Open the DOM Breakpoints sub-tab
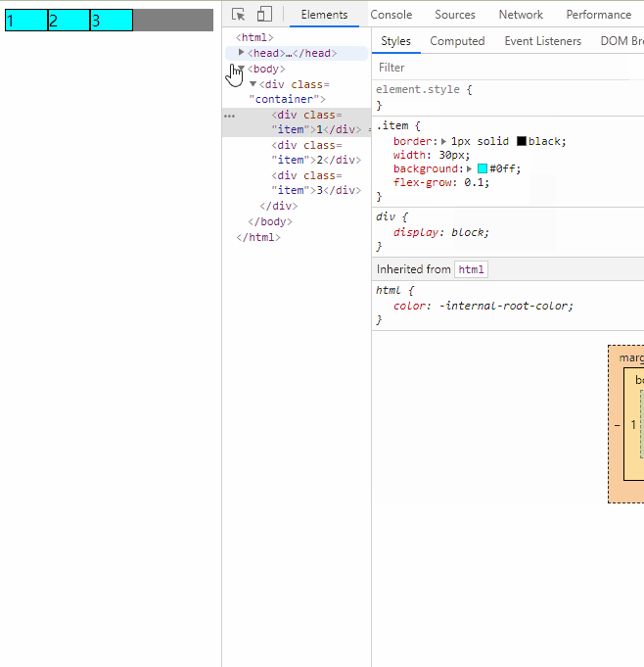The height and width of the screenshot is (667, 644). tap(621, 41)
